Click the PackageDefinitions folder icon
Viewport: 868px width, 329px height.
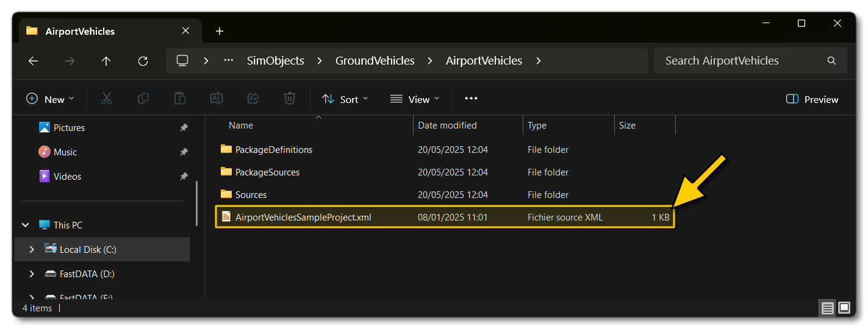(x=226, y=149)
